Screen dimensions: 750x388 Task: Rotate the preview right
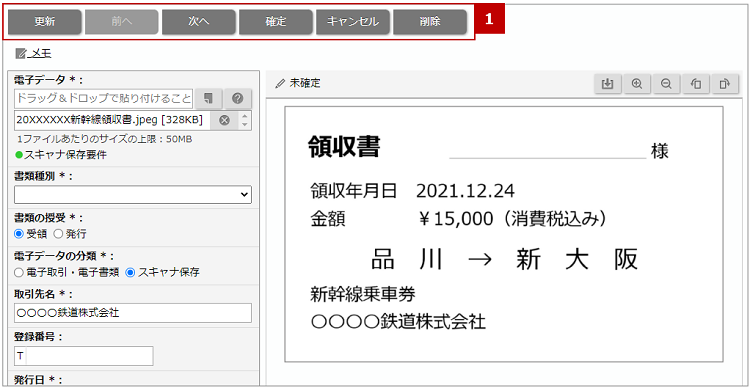(725, 84)
